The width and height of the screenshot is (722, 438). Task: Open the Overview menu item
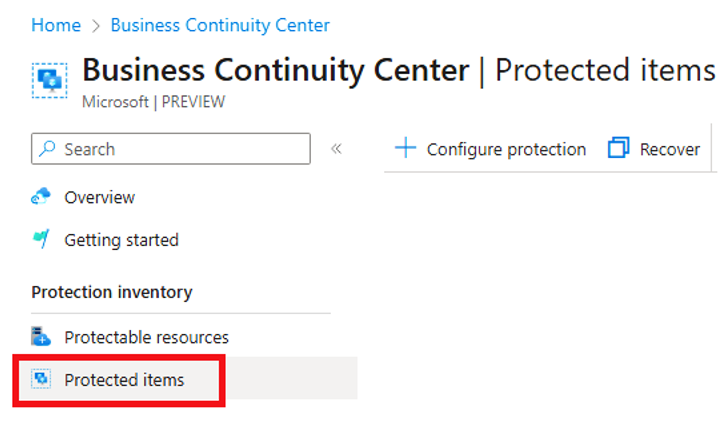99,197
